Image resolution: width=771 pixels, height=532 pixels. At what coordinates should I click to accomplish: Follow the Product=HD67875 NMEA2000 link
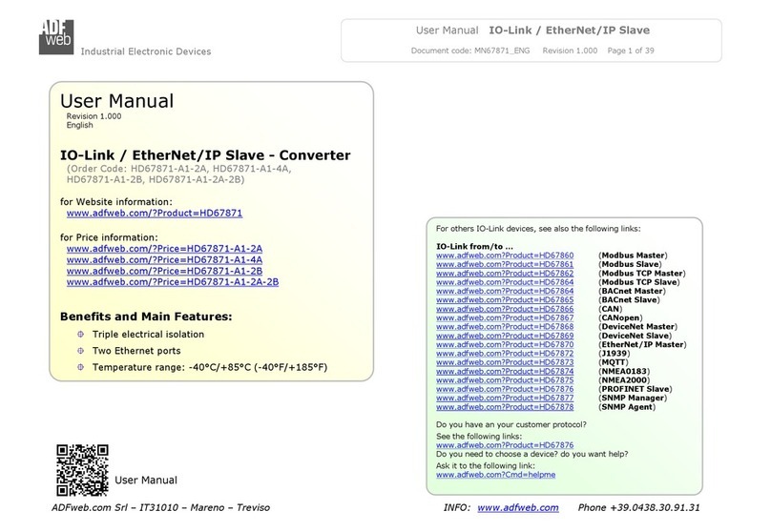[505, 380]
